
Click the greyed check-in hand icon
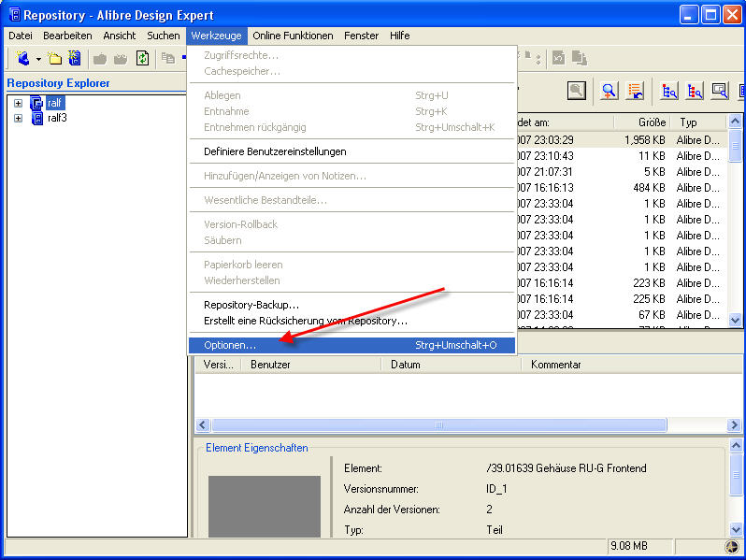click(x=100, y=59)
